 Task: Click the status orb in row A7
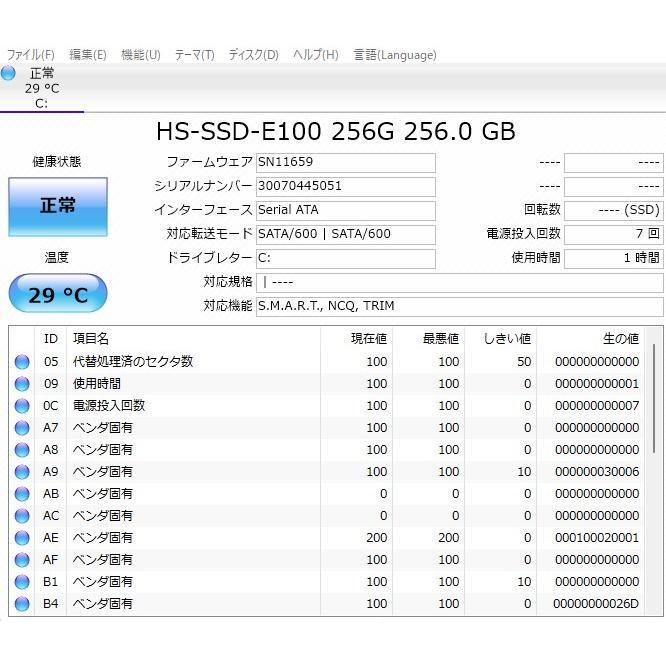pyautogui.click(x=22, y=428)
